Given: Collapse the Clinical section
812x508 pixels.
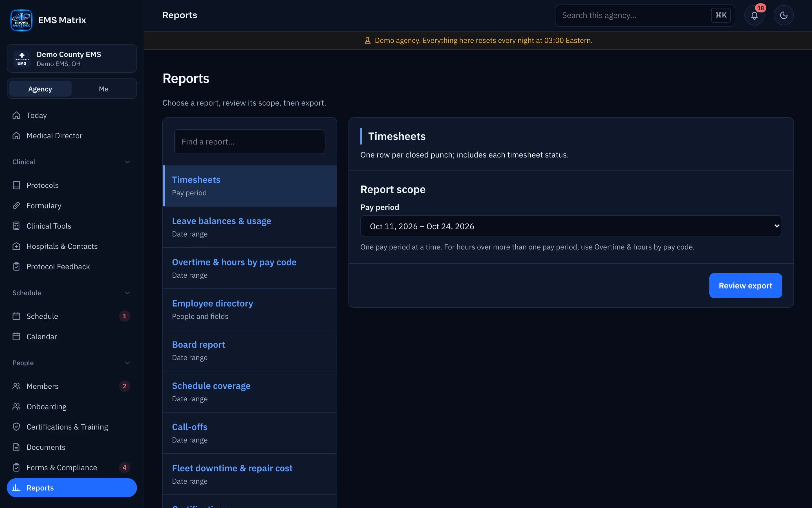Looking at the screenshot, I should [x=127, y=162].
